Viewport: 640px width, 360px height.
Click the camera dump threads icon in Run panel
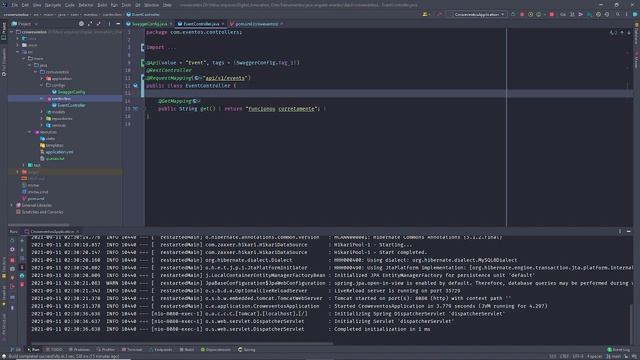point(12,269)
